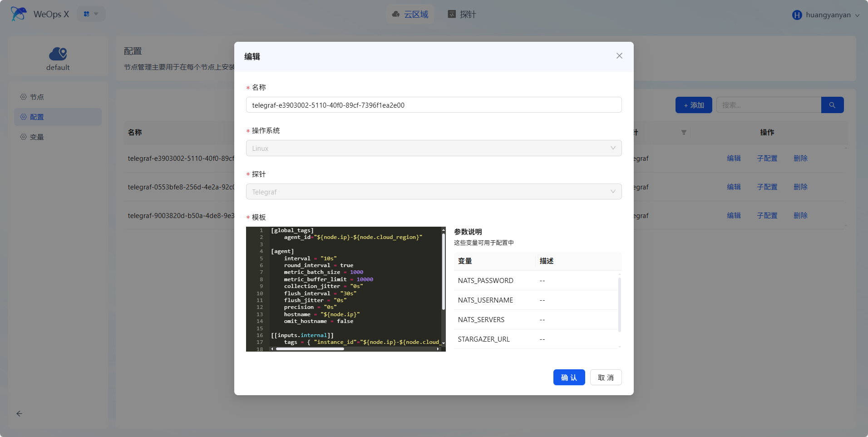Click the gear icon beside 节点
Viewport: 868px width, 437px height.
click(x=24, y=97)
